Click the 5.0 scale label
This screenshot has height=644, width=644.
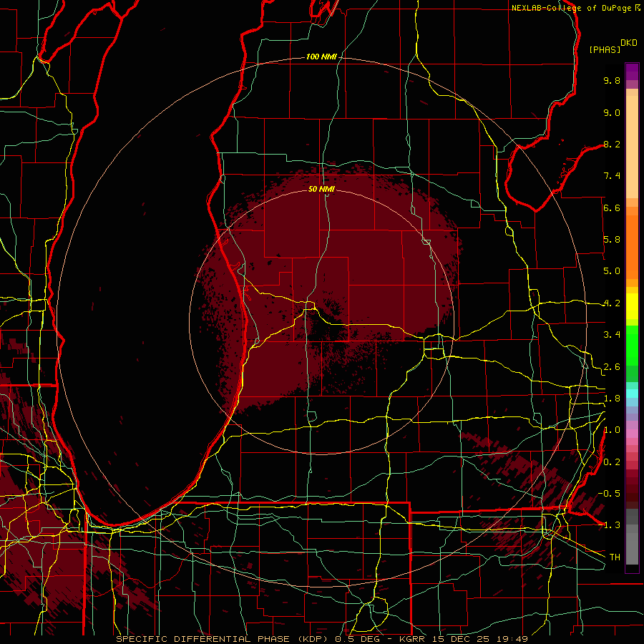point(612,271)
